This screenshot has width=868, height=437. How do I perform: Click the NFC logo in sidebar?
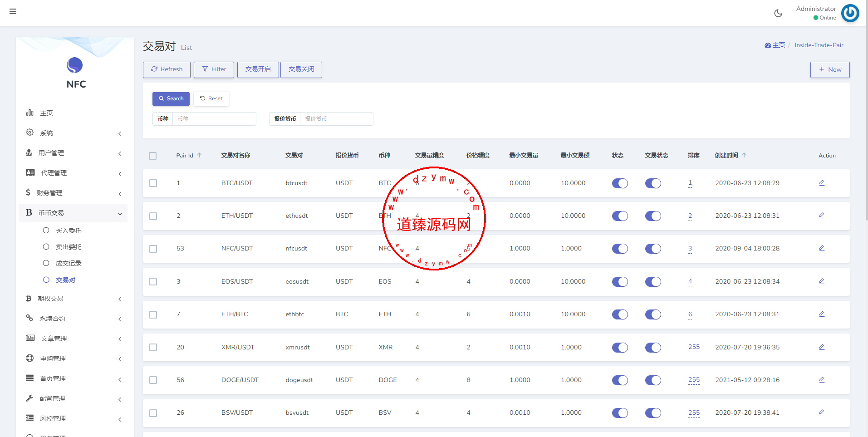tap(75, 65)
